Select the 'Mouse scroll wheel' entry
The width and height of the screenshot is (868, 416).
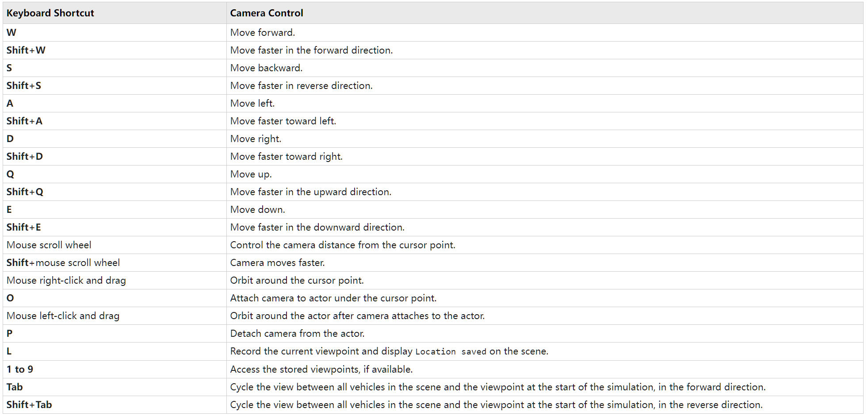(49, 245)
